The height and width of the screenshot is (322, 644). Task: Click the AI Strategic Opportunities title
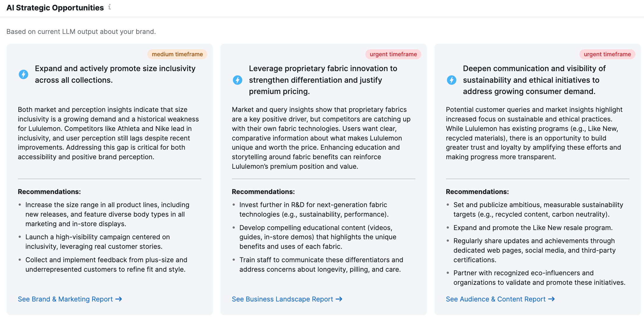pos(55,8)
